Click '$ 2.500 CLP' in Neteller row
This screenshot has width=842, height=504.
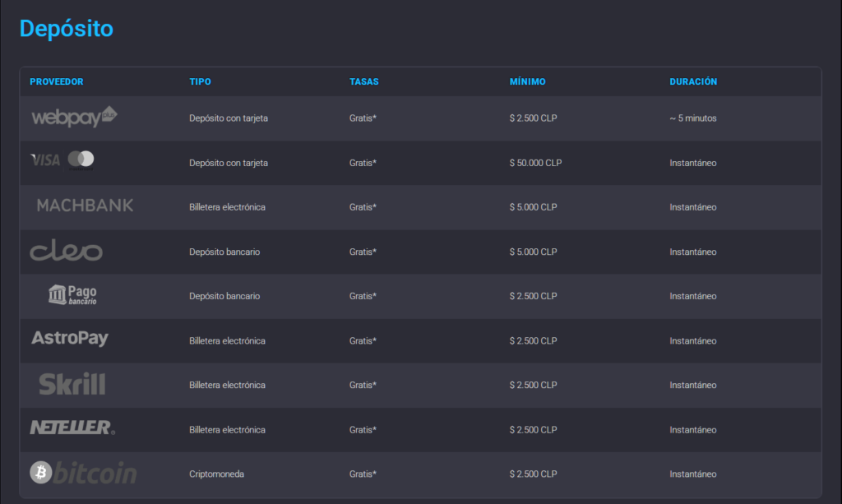(x=533, y=429)
